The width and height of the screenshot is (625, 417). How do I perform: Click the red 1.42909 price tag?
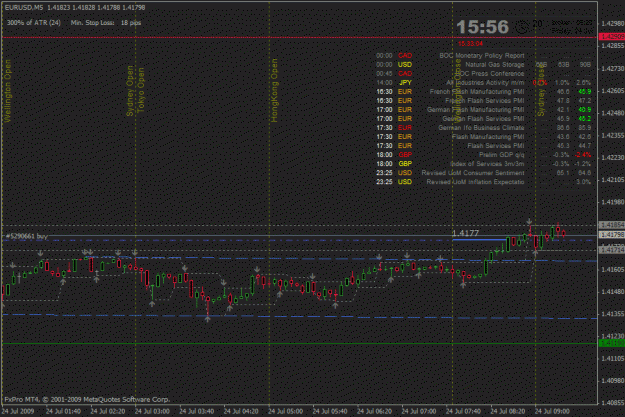click(612, 37)
